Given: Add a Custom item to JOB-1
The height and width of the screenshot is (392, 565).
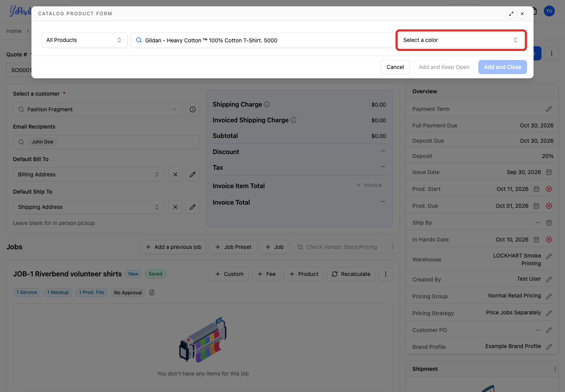Looking at the screenshot, I should click(x=229, y=274).
